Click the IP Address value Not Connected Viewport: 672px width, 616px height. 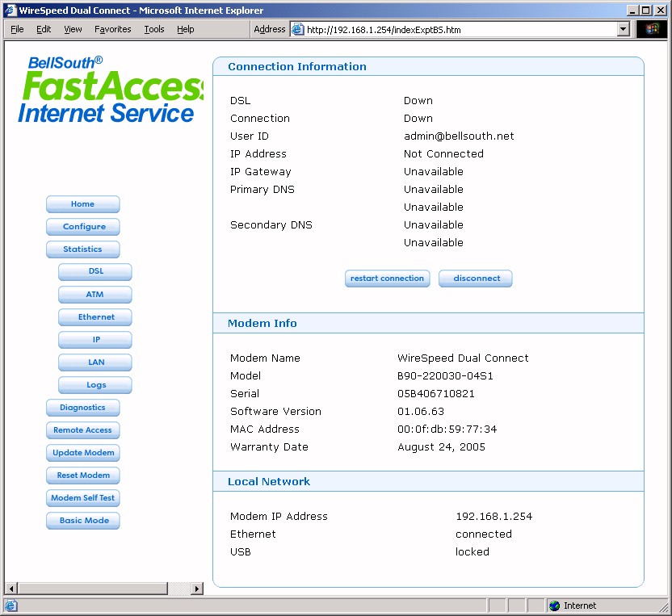(443, 153)
